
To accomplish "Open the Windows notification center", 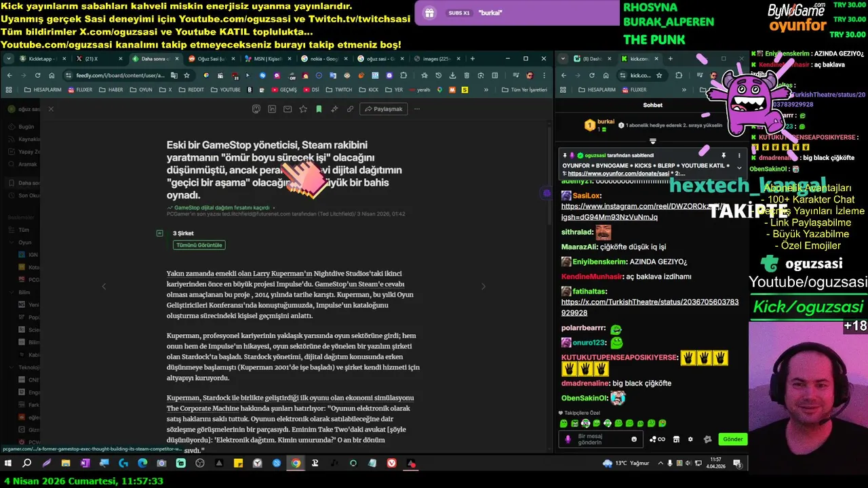I will pos(737,464).
